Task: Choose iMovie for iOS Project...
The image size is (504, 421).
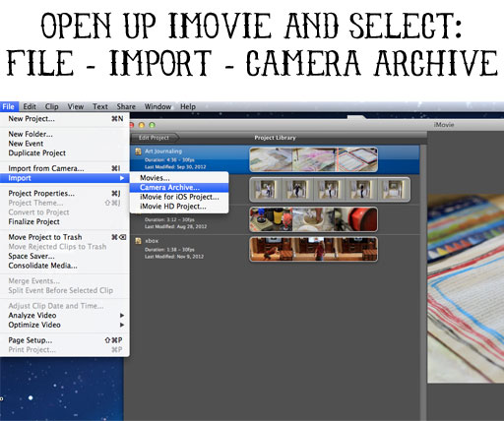Action: (179, 197)
